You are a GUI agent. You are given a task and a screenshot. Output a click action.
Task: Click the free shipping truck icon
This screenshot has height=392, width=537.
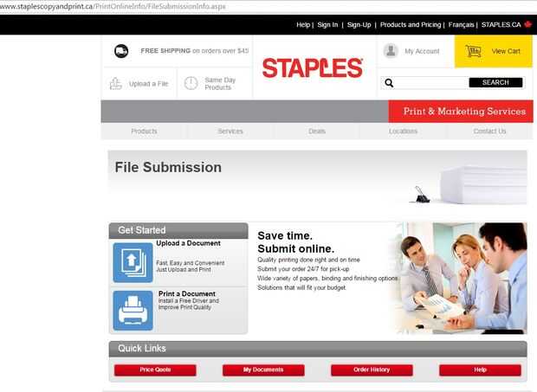click(x=121, y=51)
